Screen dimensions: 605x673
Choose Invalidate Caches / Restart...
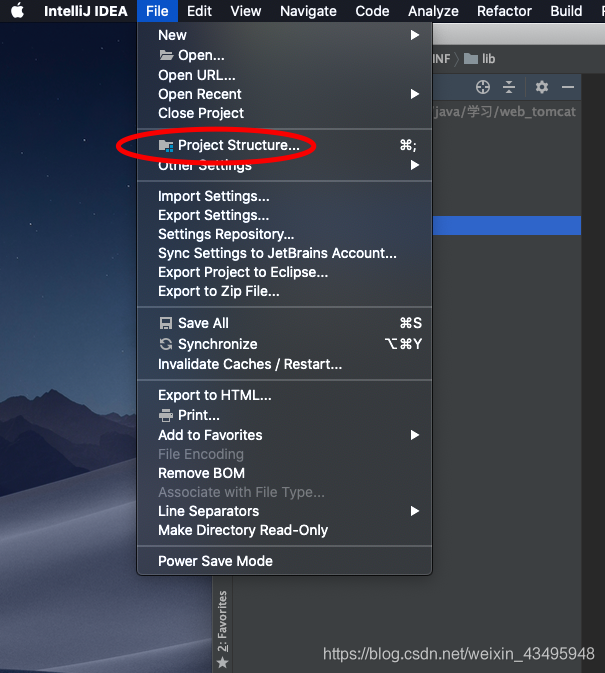pyautogui.click(x=284, y=364)
